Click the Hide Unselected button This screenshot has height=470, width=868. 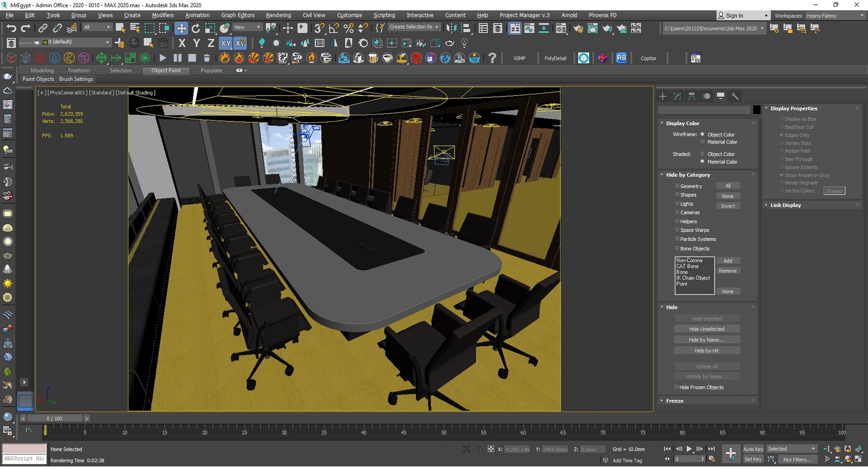tap(706, 328)
